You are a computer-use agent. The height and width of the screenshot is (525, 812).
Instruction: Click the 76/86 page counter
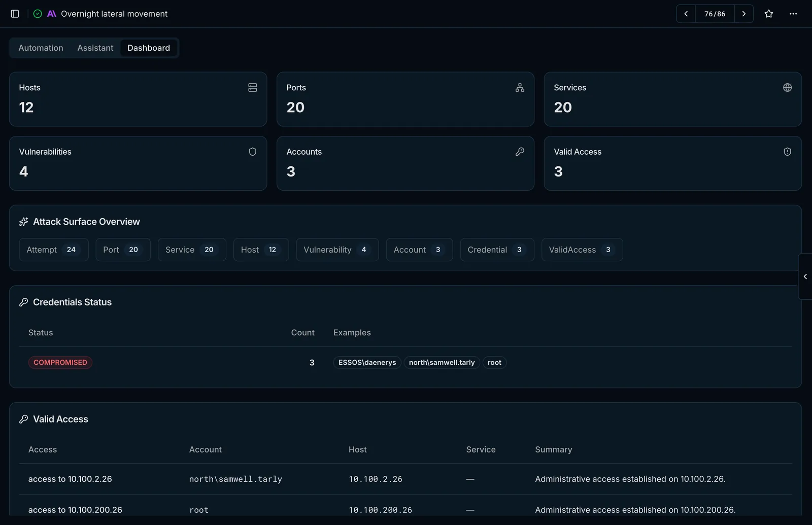coord(715,14)
